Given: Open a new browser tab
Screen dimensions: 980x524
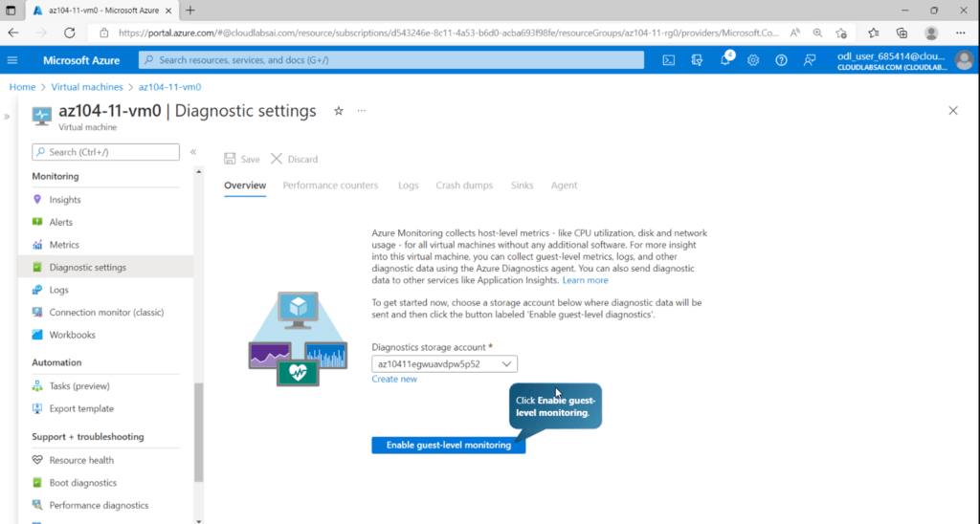Looking at the screenshot, I should pos(190,11).
